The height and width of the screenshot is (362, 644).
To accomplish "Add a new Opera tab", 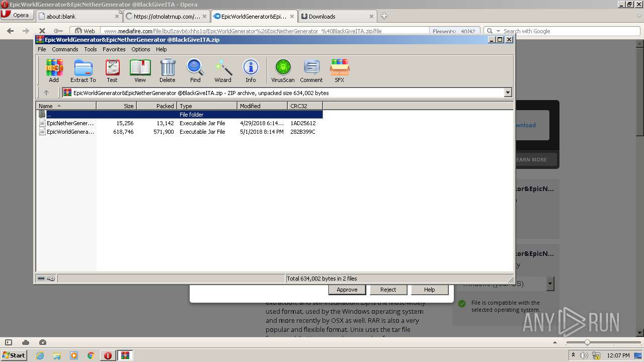I will point(384,16).
